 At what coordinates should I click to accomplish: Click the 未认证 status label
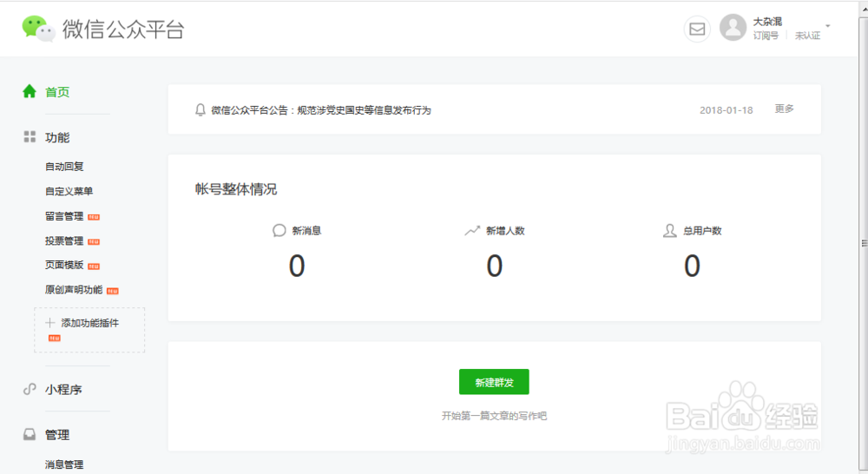pos(807,36)
